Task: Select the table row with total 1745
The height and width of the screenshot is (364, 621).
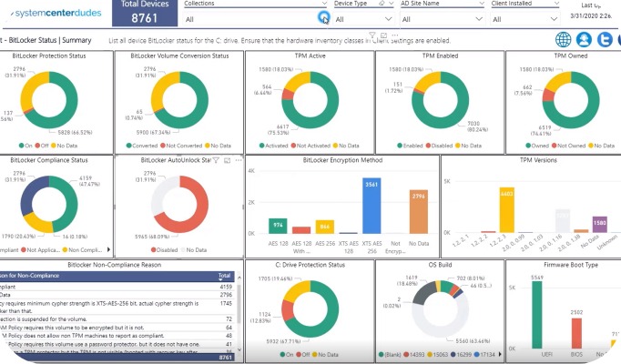Action: point(117,307)
